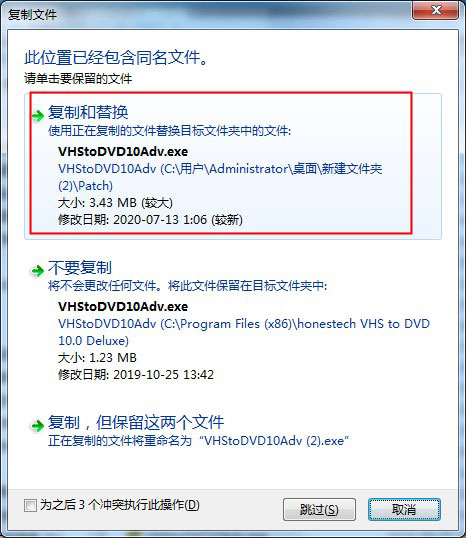466x538 pixels.
Task: Click the 跳过(S) button
Action: click(x=319, y=510)
